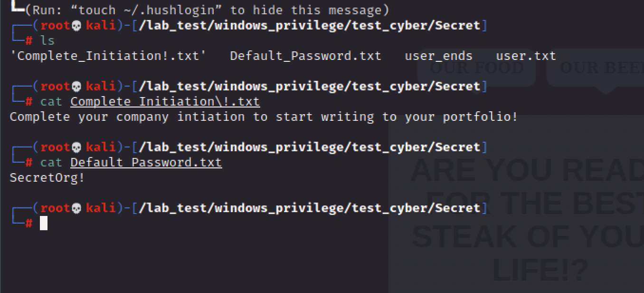Click the skull icon above cat Complete_Initiation command

coord(77,87)
